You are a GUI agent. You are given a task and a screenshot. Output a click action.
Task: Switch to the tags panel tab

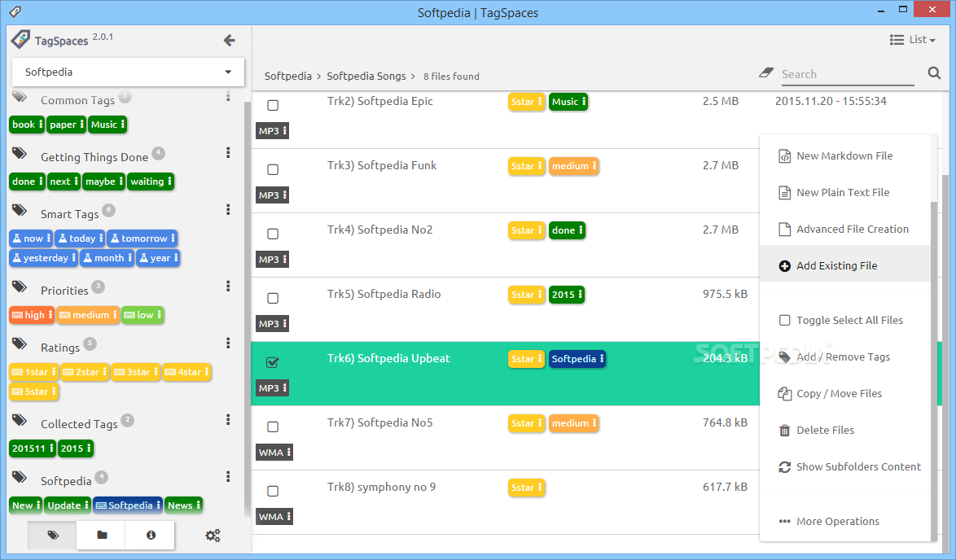[x=52, y=535]
